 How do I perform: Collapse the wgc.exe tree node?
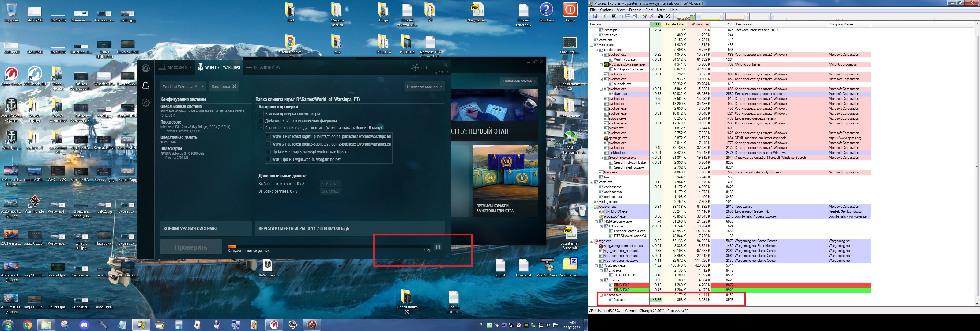coord(592,241)
